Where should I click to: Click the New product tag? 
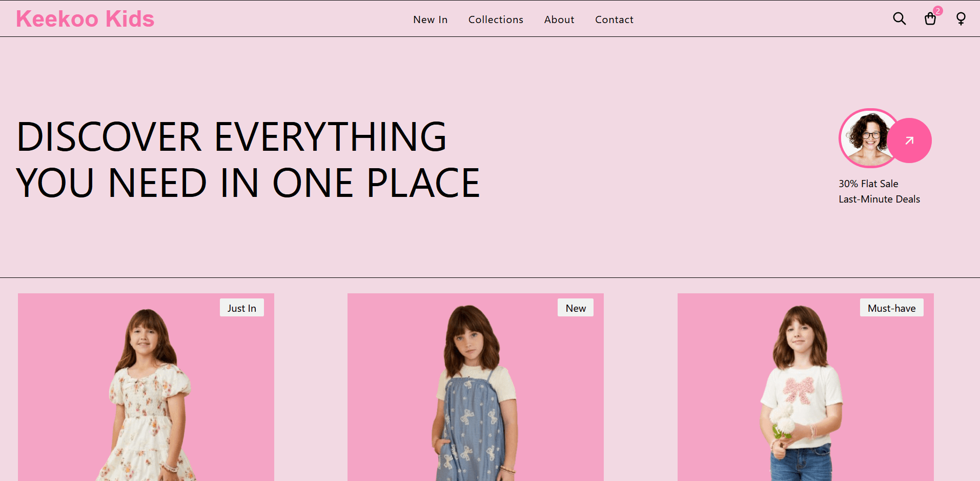point(576,308)
